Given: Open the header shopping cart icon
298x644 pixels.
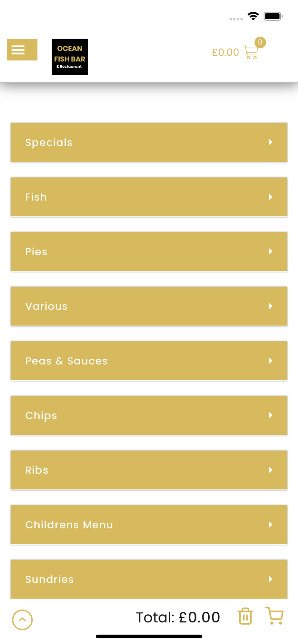Looking at the screenshot, I should click(251, 52).
